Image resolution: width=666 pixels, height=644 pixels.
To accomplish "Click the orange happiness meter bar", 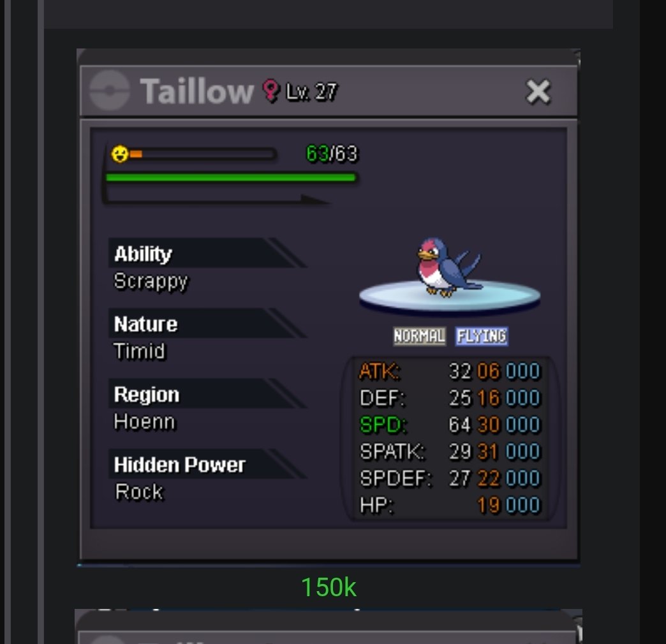I will (x=203, y=154).
